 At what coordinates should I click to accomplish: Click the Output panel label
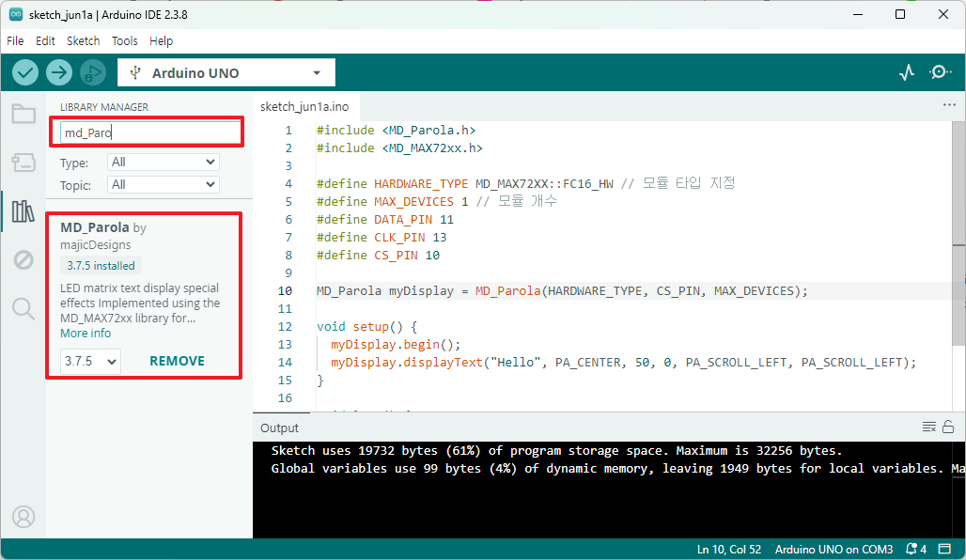point(279,428)
